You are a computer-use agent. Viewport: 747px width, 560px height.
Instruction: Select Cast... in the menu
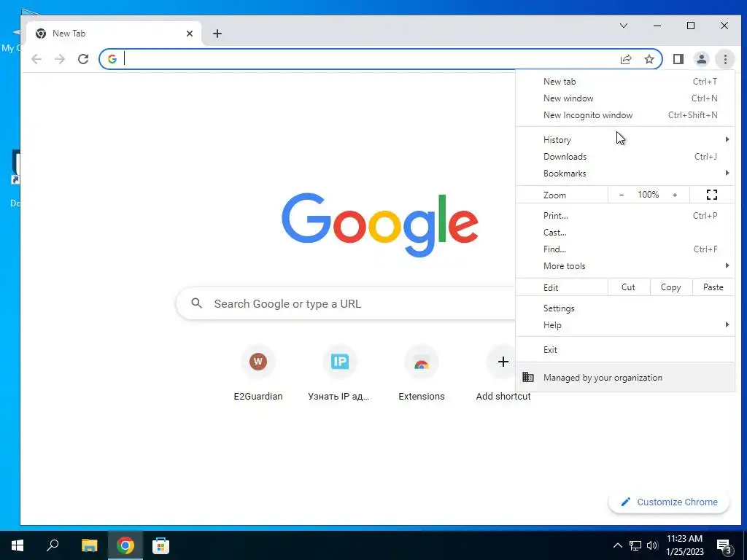625,233
